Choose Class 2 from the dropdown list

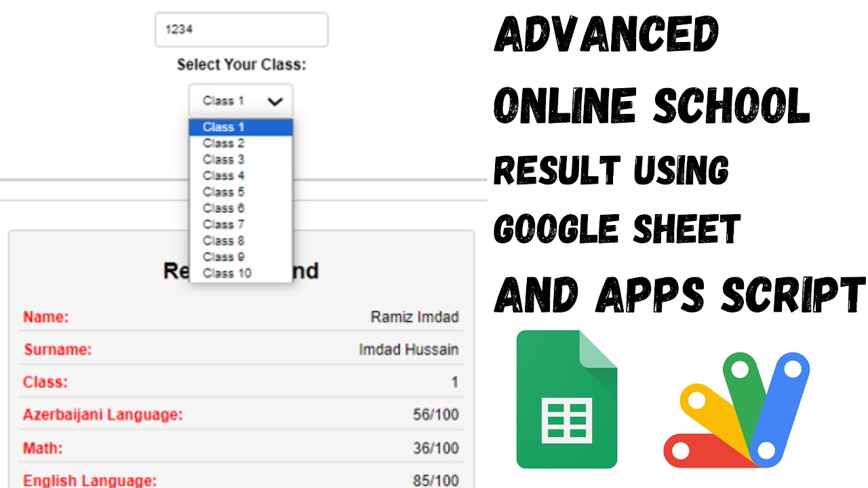click(x=241, y=143)
